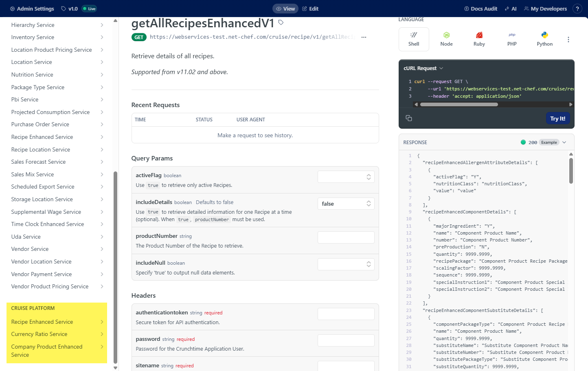Open the cURL Request dropdown

coord(423,68)
